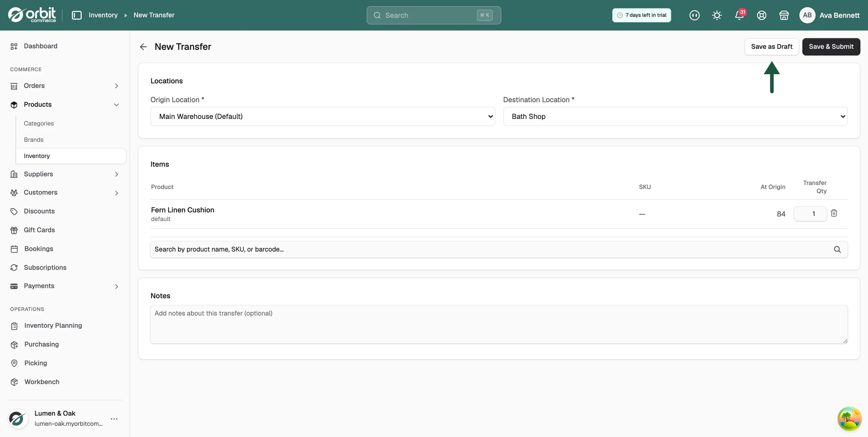Screen dimensions: 868x437
Task: Click the New Transfer breadcrumb text
Action: (154, 15)
